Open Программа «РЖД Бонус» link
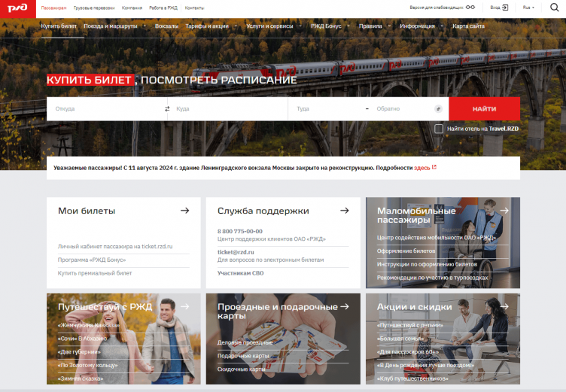 pyautogui.click(x=92, y=260)
